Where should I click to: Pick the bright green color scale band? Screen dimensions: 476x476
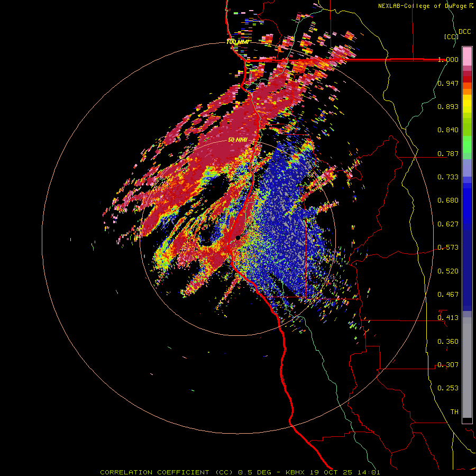click(467, 144)
